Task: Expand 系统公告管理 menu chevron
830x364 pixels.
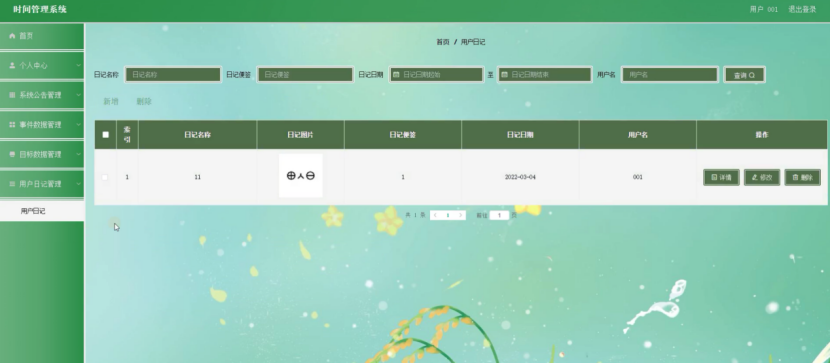Action: click(78, 95)
